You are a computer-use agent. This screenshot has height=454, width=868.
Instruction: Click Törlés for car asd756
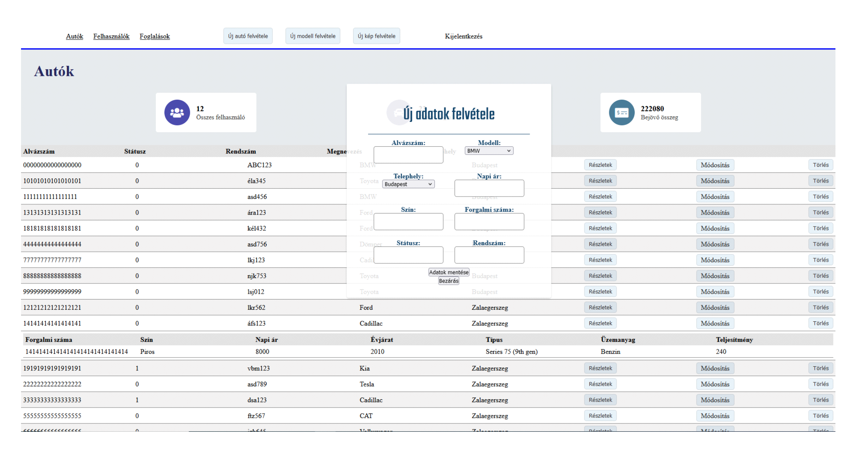(x=821, y=244)
